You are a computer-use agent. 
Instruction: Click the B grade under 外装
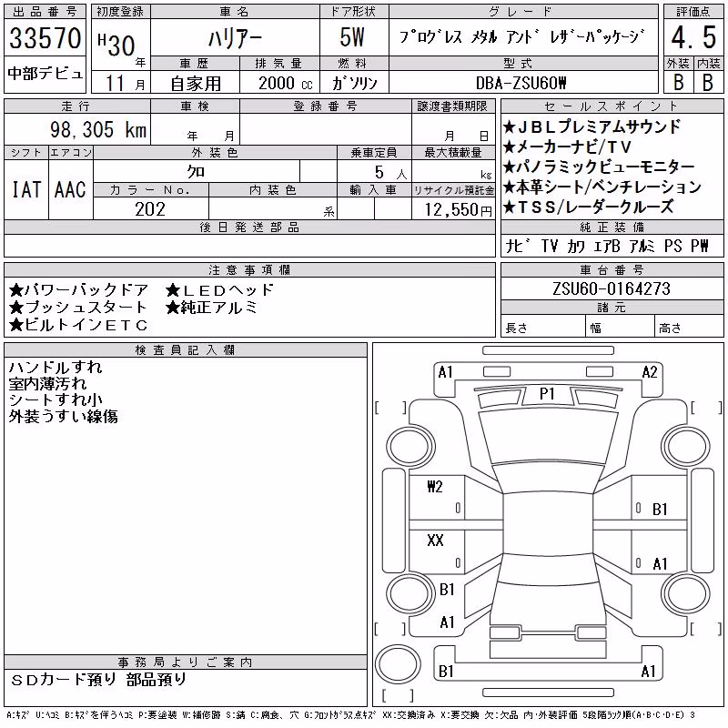point(678,82)
